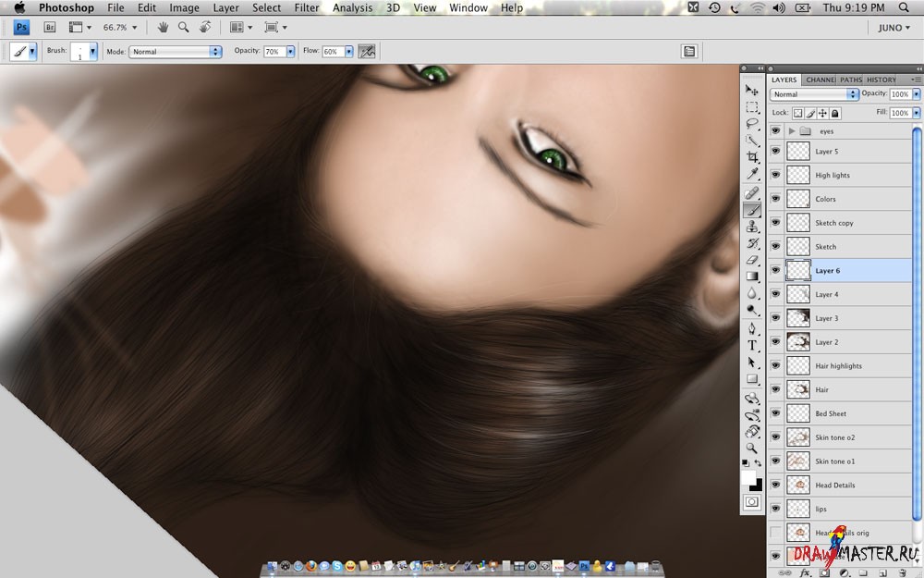924x578 pixels.
Task: Select the Type tool
Action: pyautogui.click(x=752, y=346)
